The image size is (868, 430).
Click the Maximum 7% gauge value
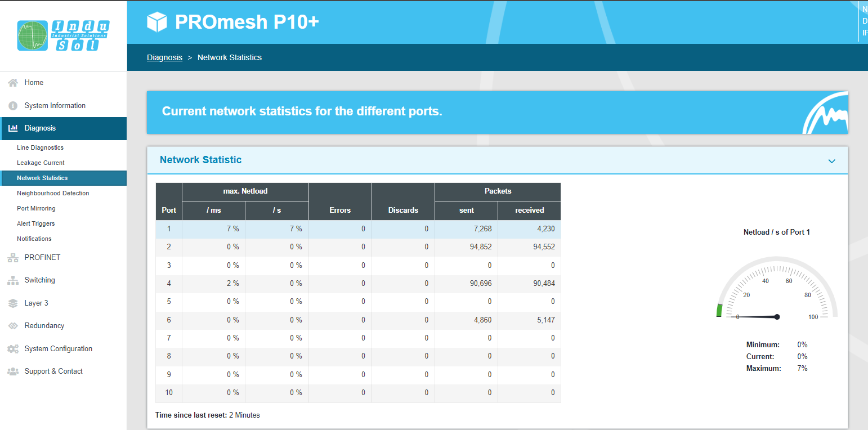click(802, 368)
